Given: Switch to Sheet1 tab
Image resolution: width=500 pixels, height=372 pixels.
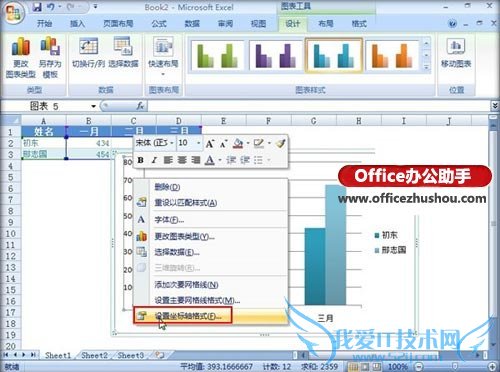Looking at the screenshot, I should pos(58,355).
